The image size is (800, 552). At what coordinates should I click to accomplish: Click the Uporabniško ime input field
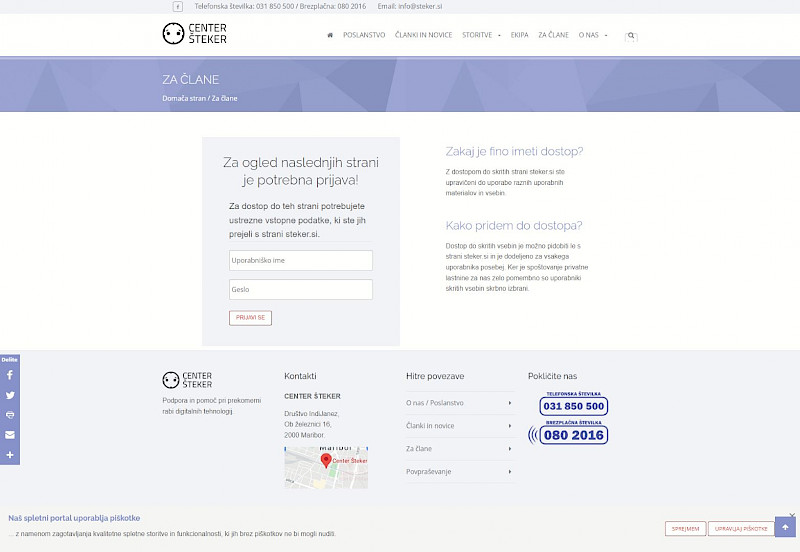coord(300,260)
